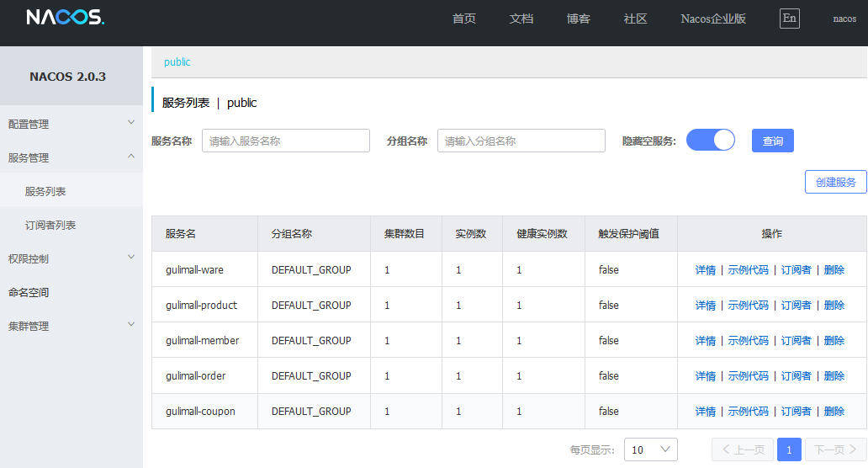This screenshot has width=868, height=468.
Task: Open 订阅者 for gulimall-member
Action: coord(796,341)
